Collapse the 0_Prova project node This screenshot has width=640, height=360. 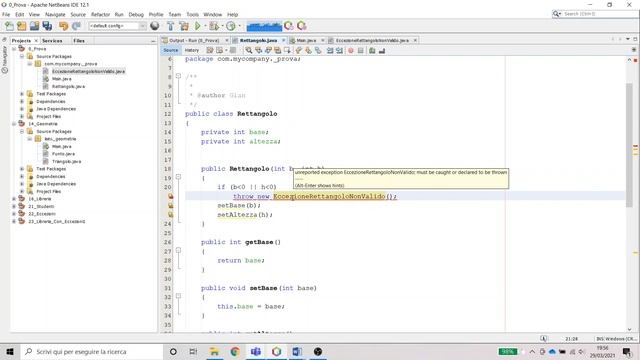point(14,49)
